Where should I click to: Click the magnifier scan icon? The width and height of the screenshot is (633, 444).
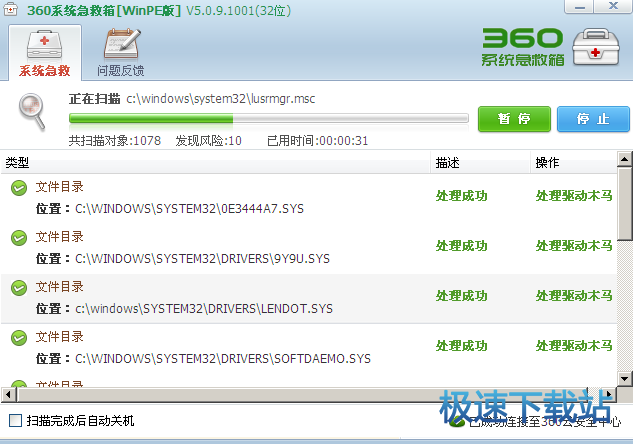32,111
